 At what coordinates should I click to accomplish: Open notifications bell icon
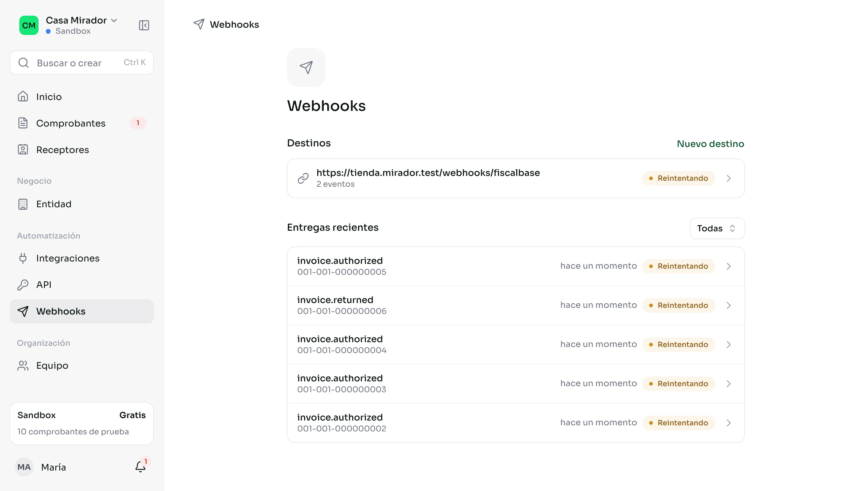[140, 467]
